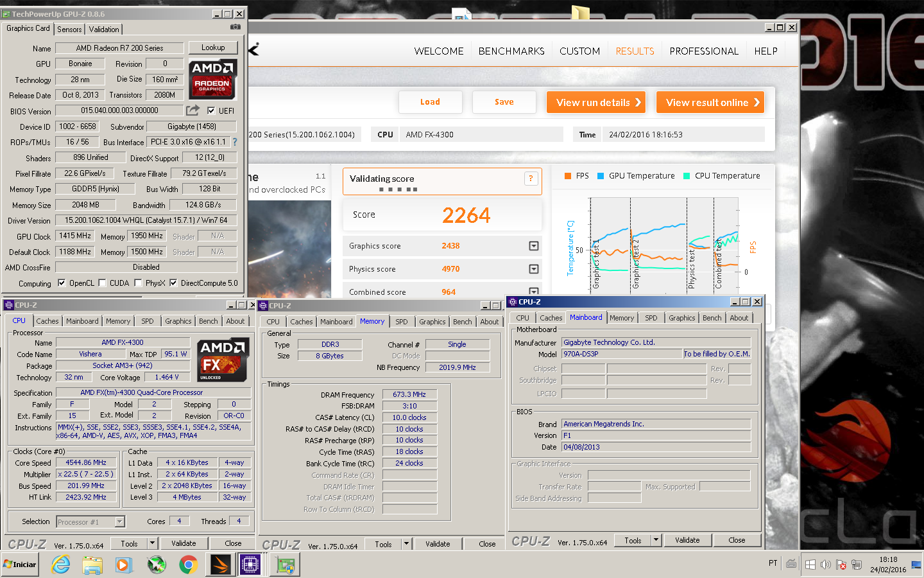Click the FPS orange legend swatch

coord(568,176)
